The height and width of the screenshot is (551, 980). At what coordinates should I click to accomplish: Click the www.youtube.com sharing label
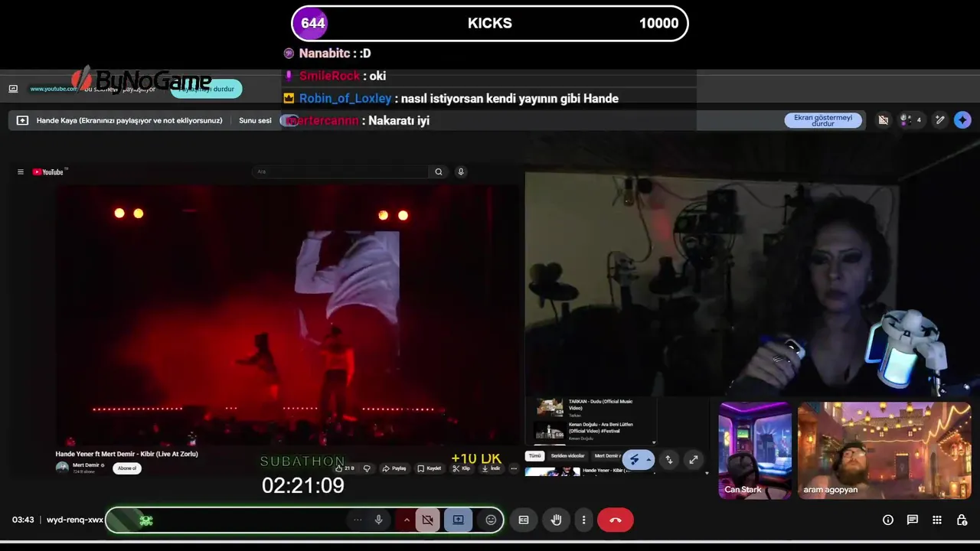click(x=54, y=89)
